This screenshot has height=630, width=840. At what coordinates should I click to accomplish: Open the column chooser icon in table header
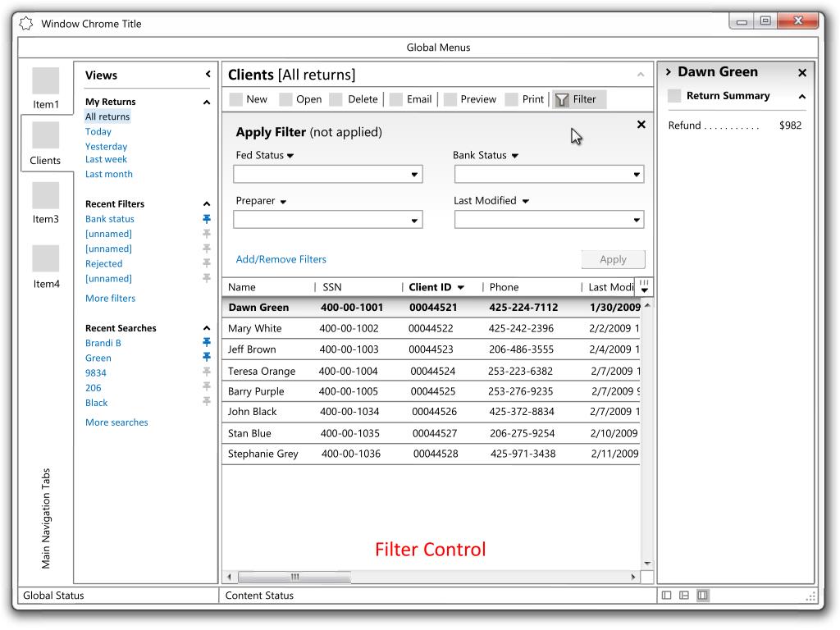pyautogui.click(x=644, y=286)
